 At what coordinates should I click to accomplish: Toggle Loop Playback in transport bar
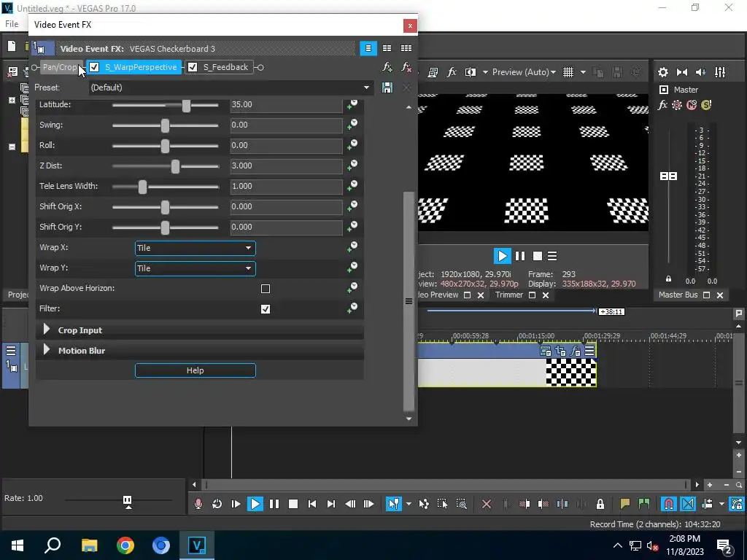(217, 504)
